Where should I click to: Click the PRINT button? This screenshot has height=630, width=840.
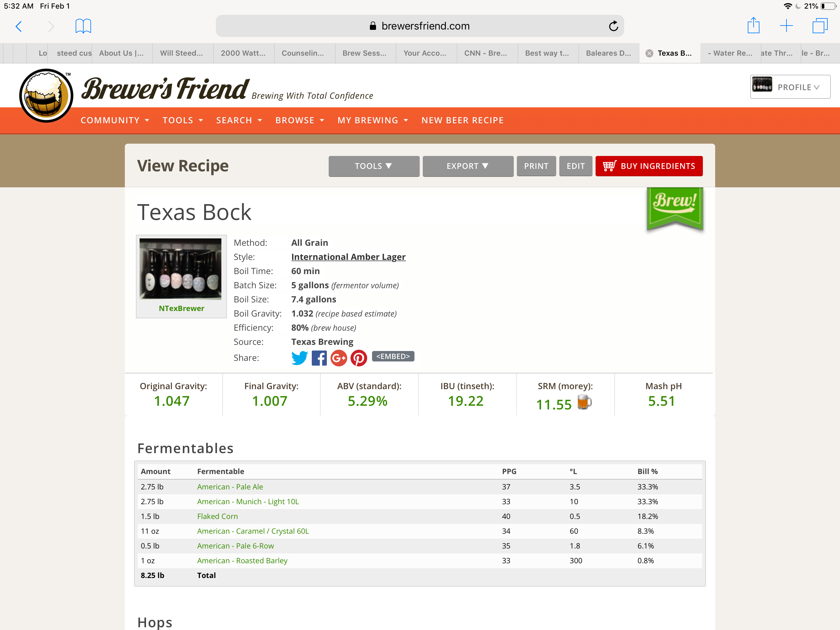coord(536,166)
